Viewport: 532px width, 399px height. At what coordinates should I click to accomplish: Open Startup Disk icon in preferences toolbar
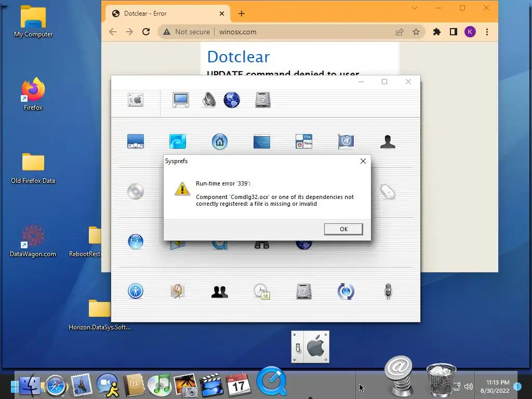point(263,100)
